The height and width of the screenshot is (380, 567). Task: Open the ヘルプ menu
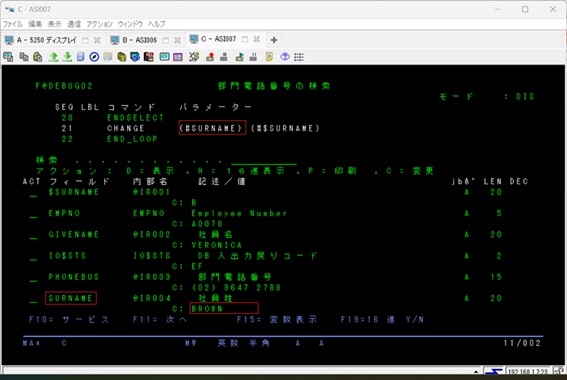156,24
